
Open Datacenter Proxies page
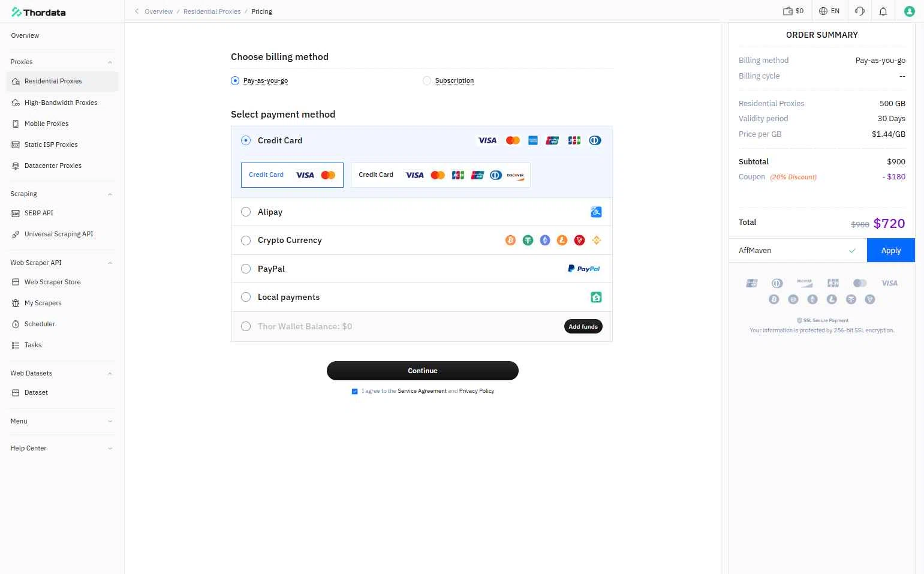(x=53, y=166)
